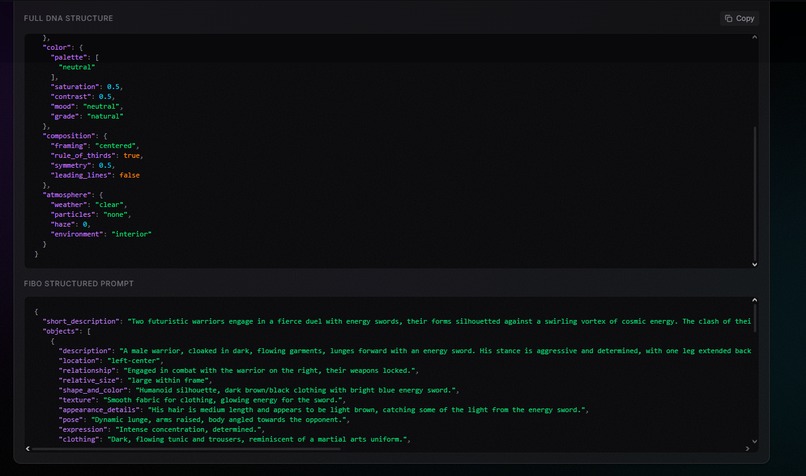Click the "short_description" line
806x476 pixels.
397,321
